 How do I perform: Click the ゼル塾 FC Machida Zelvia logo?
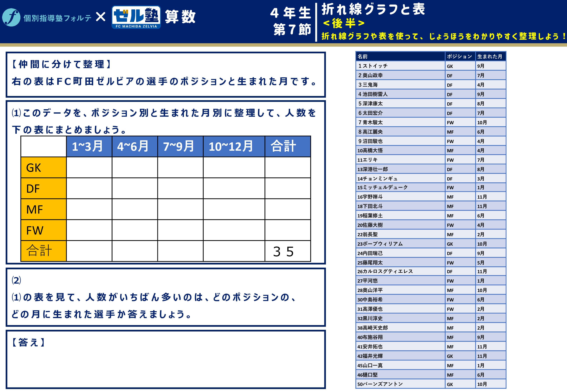136,17
